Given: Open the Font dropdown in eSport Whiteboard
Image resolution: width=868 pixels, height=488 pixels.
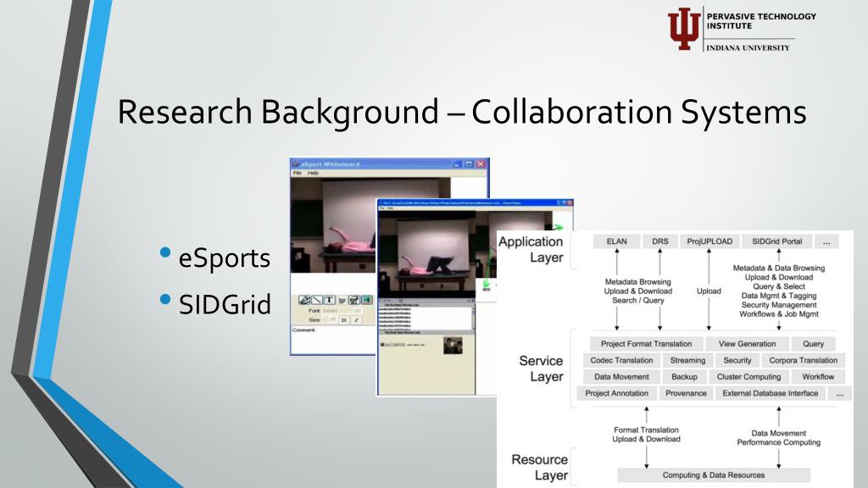Looking at the screenshot, I should pos(342,310).
